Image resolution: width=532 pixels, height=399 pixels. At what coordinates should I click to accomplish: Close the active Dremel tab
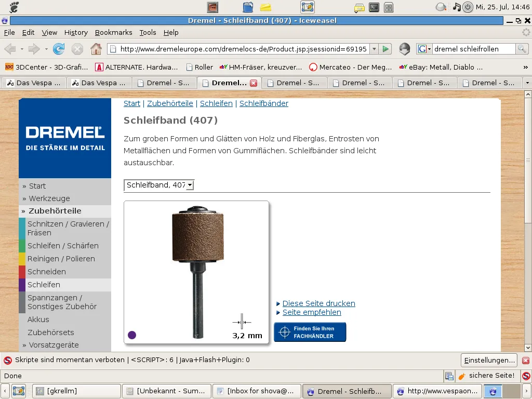[254, 83]
